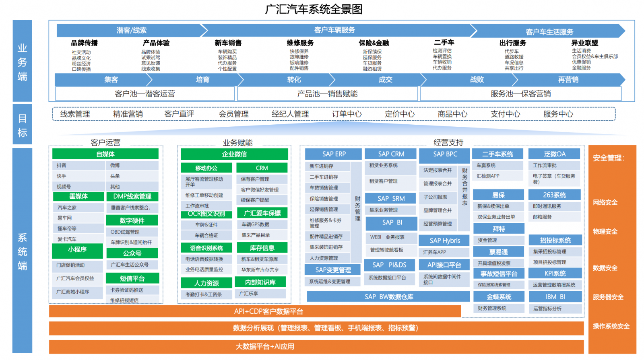Click the DMP线索管理 green label
The image size is (644, 360).
coord(132,196)
